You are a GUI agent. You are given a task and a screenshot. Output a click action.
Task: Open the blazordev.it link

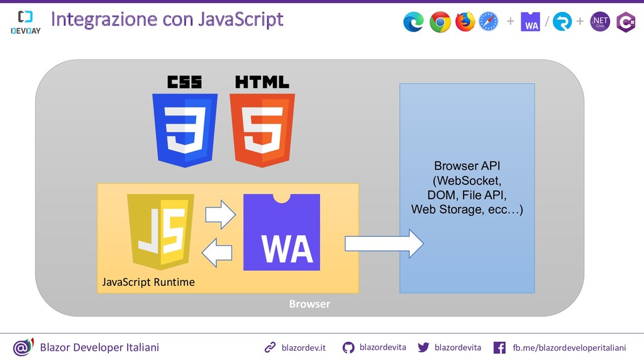tap(304, 348)
